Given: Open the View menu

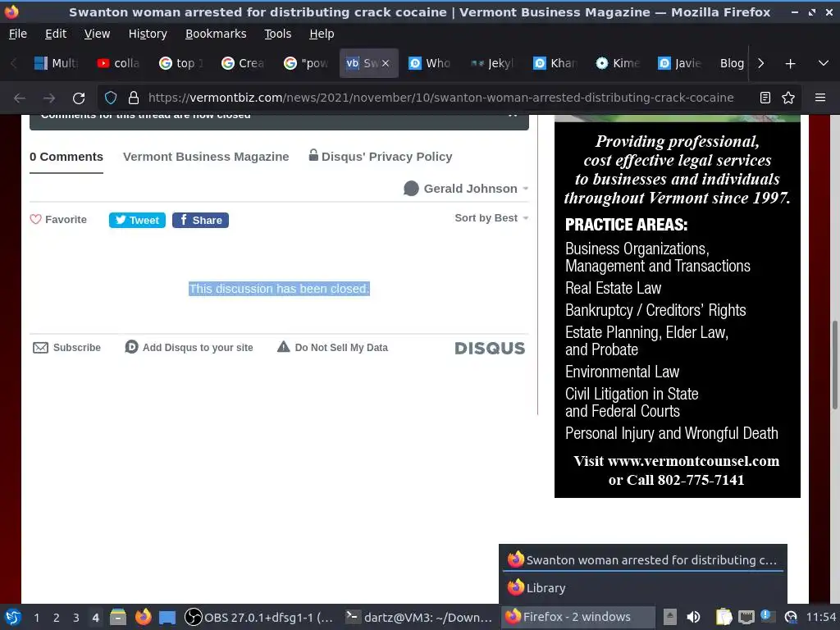Looking at the screenshot, I should coord(97,34).
